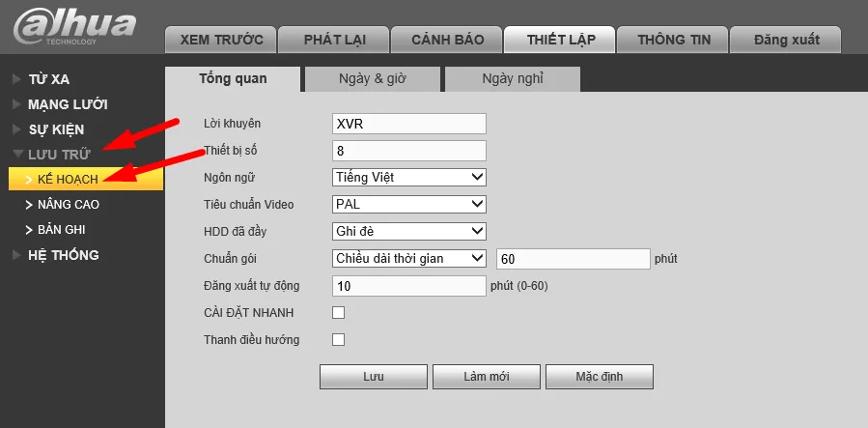The width and height of the screenshot is (868, 428).
Task: Click the Mặc định default button
Action: (600, 377)
